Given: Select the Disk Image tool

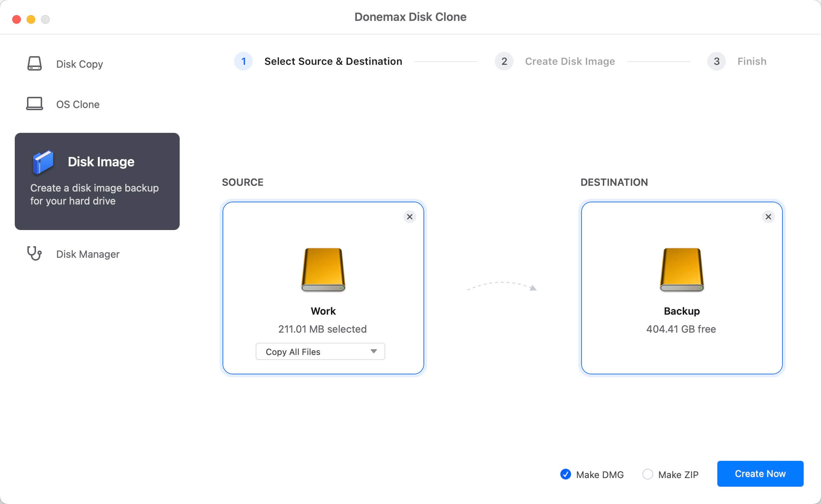Looking at the screenshot, I should 98,181.
